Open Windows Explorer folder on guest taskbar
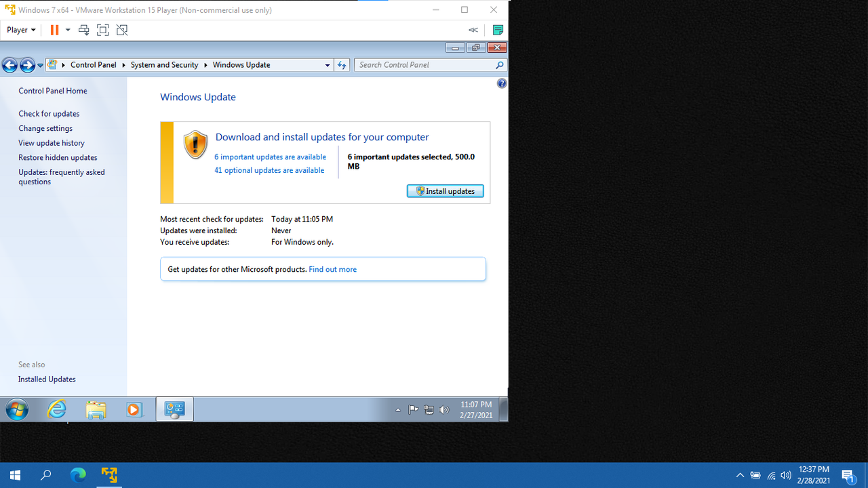868x488 pixels. click(x=96, y=409)
